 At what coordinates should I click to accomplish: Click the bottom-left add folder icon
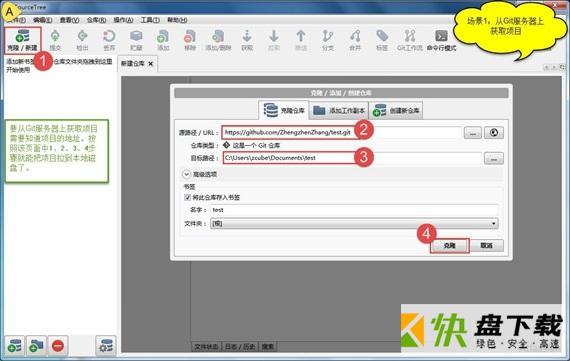tap(36, 346)
